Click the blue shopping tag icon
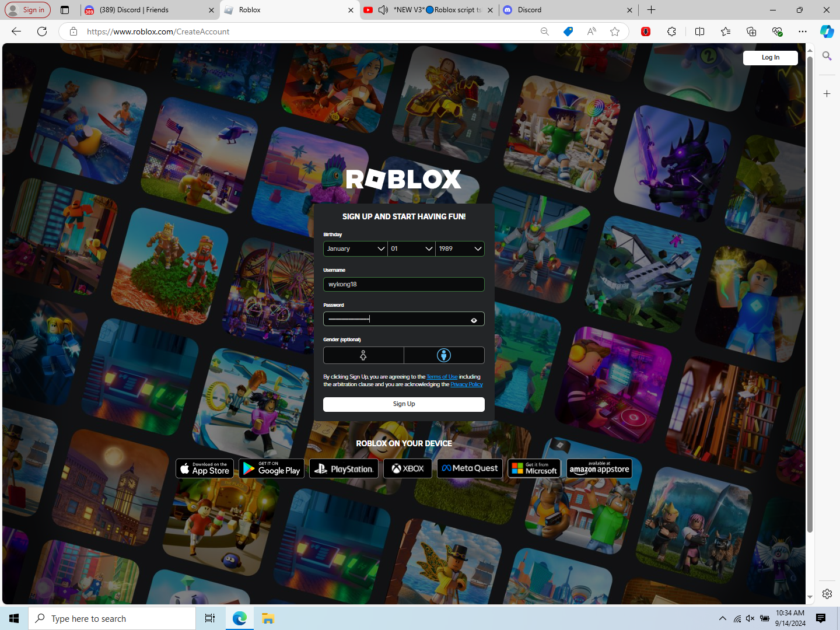Viewport: 840px width, 630px height. [568, 32]
